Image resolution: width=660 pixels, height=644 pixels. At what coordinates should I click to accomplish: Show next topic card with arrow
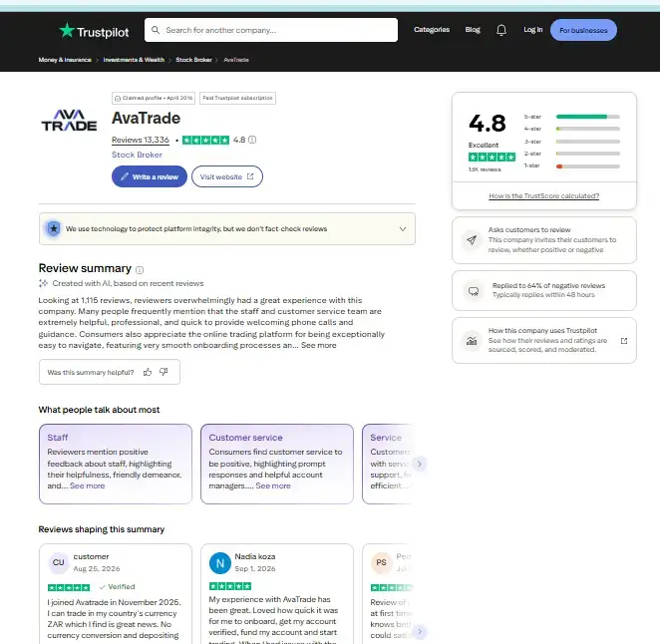[x=420, y=464]
